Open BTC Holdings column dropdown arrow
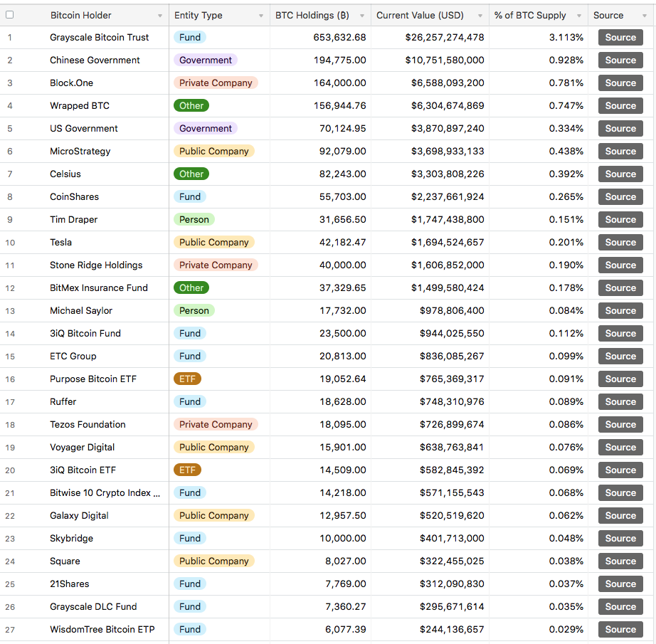656x644 pixels. (x=362, y=16)
